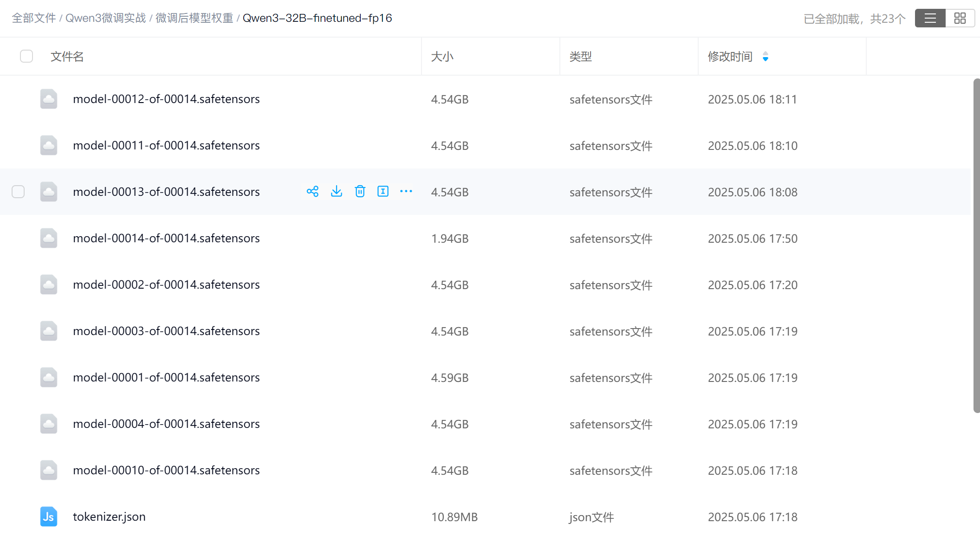Open model-00012-of-00014.safetensors file name

pyautogui.click(x=166, y=99)
